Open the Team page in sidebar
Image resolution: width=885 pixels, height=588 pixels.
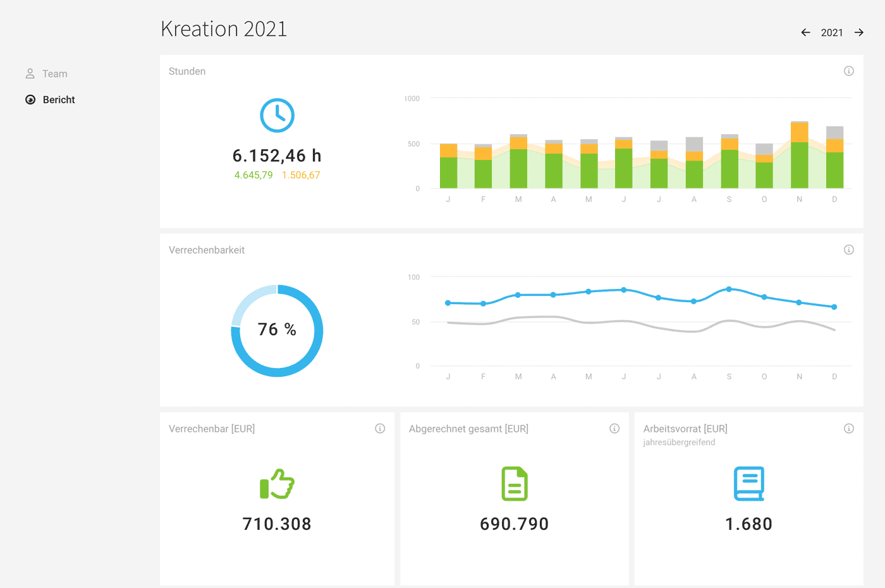[46, 74]
